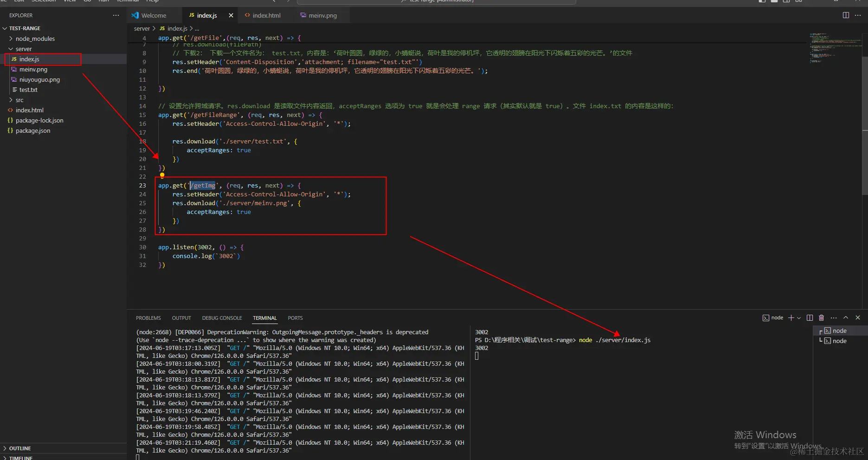868x460 pixels.
Task: Click the DeprecationWarning line in left terminal
Action: [282, 332]
